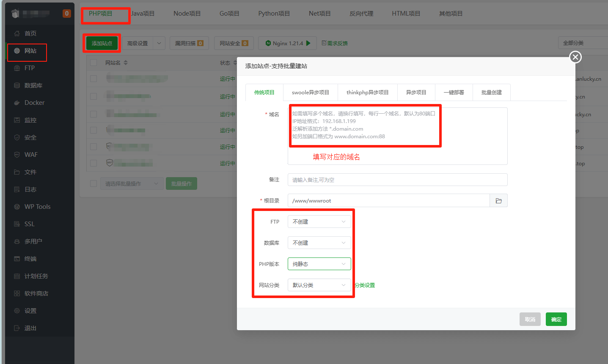Click the 批量操作 button
608x364 pixels.
[x=182, y=183]
